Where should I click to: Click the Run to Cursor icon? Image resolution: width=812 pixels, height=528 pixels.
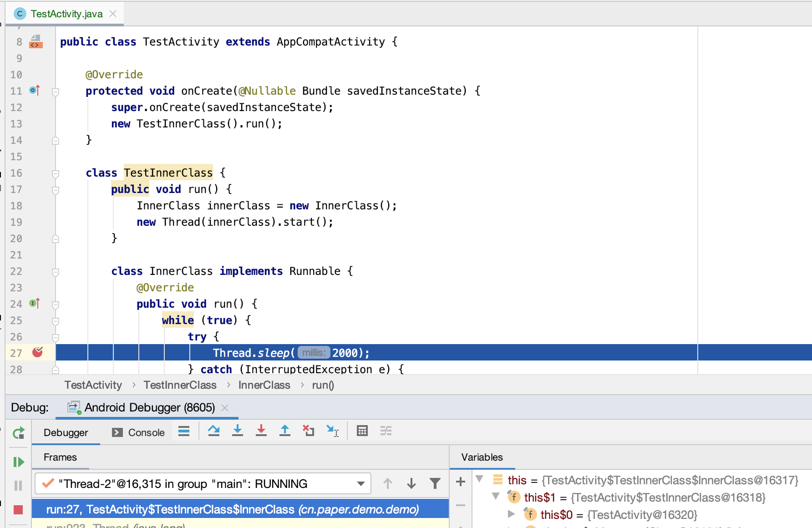(333, 431)
